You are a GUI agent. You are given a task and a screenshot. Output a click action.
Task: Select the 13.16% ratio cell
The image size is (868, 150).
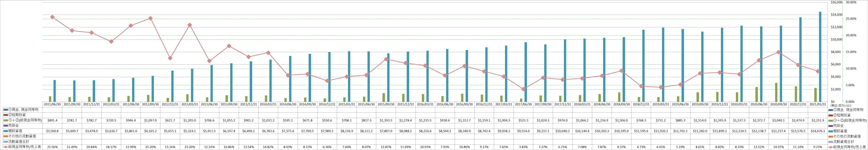point(170,147)
